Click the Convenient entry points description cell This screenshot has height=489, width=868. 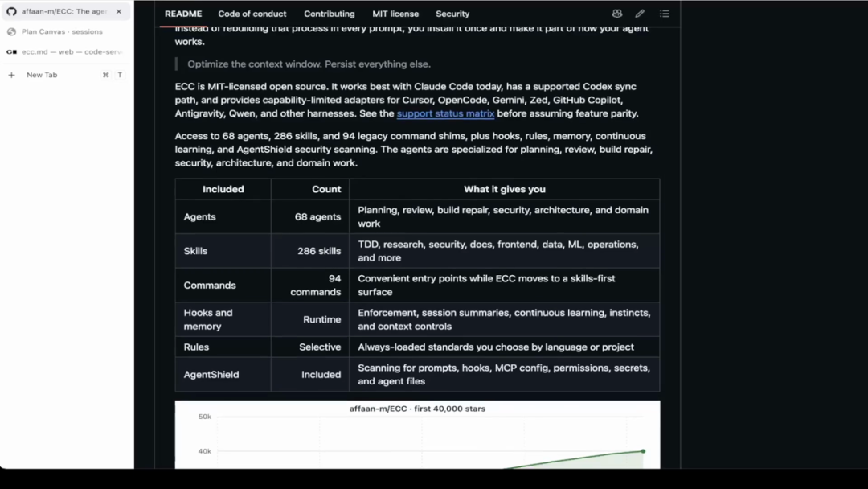tap(504, 286)
